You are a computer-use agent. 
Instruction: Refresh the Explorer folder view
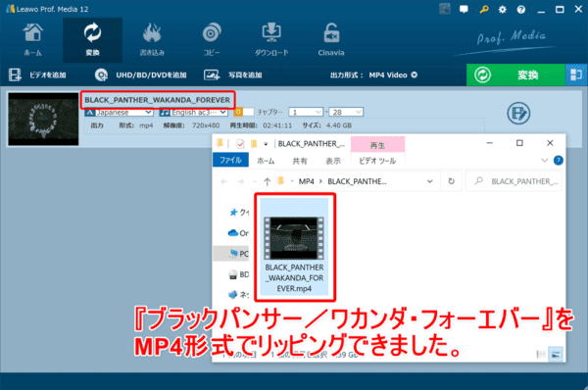(452, 181)
